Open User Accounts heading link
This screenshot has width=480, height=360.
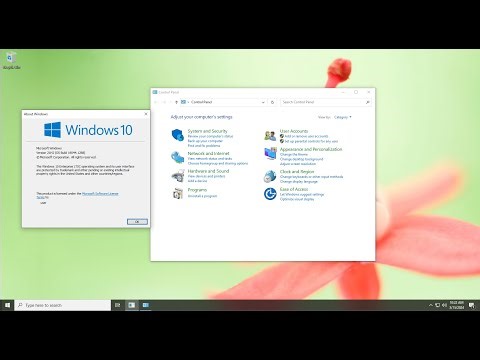click(294, 131)
